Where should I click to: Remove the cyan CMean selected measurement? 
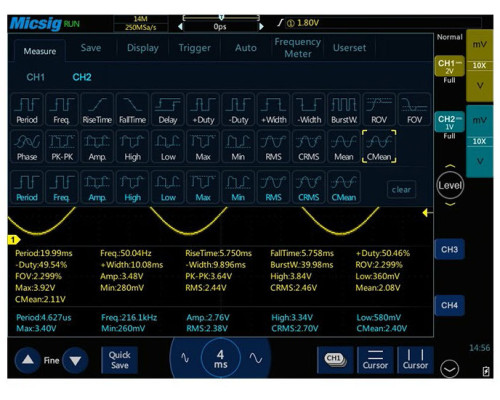pyautogui.click(x=344, y=187)
